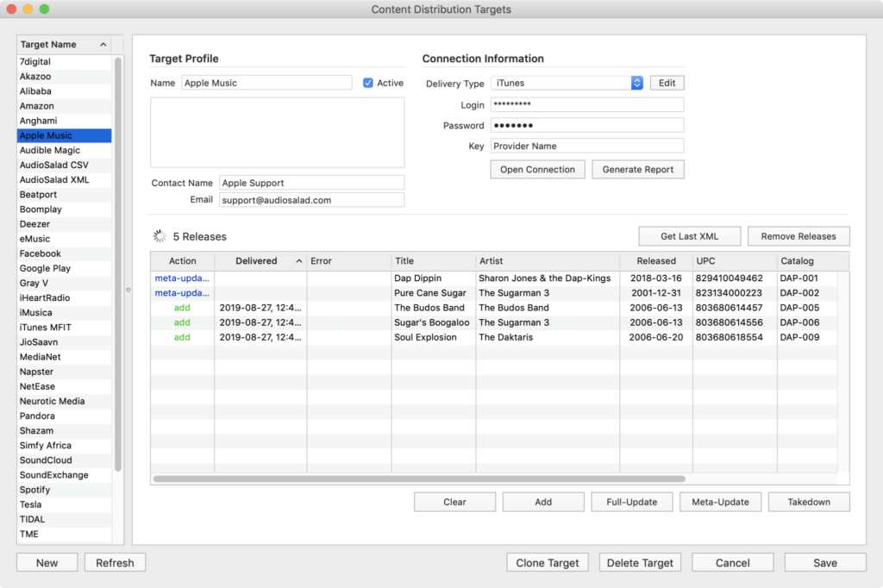883x588 pixels.
Task: Click catalog number DAP-006
Action: [799, 322]
